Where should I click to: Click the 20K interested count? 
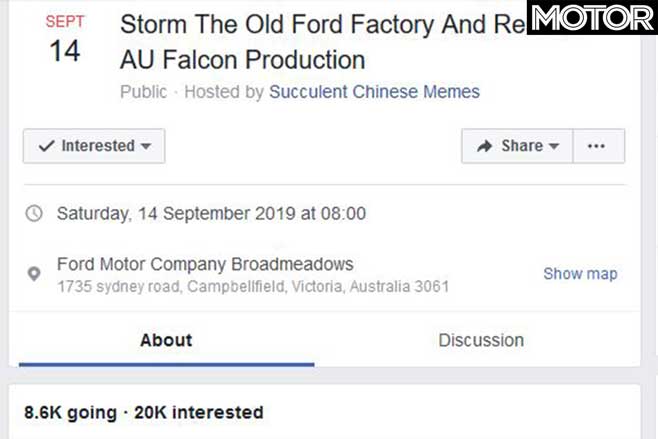(x=199, y=413)
